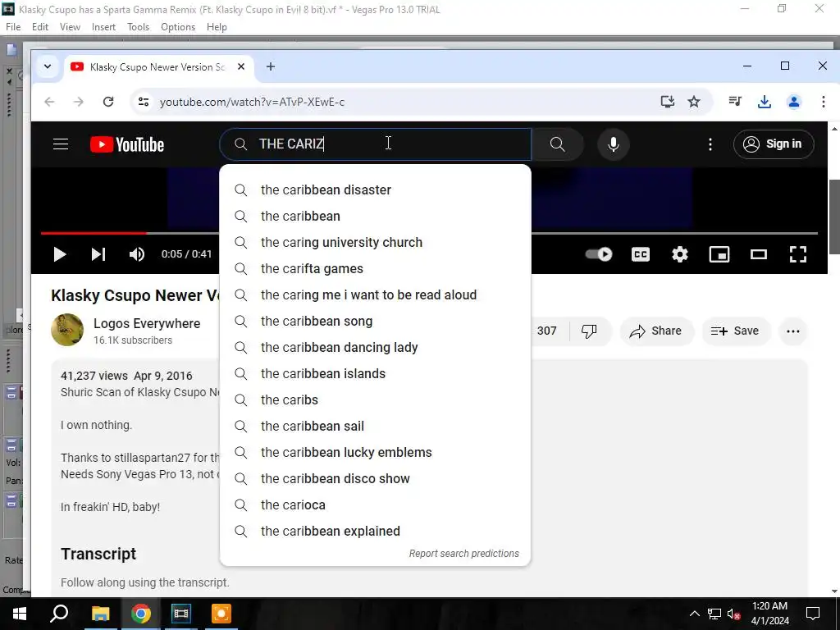The width and height of the screenshot is (840, 630).
Task: Select suggestion 'the caribbean song'
Action: pos(375,322)
